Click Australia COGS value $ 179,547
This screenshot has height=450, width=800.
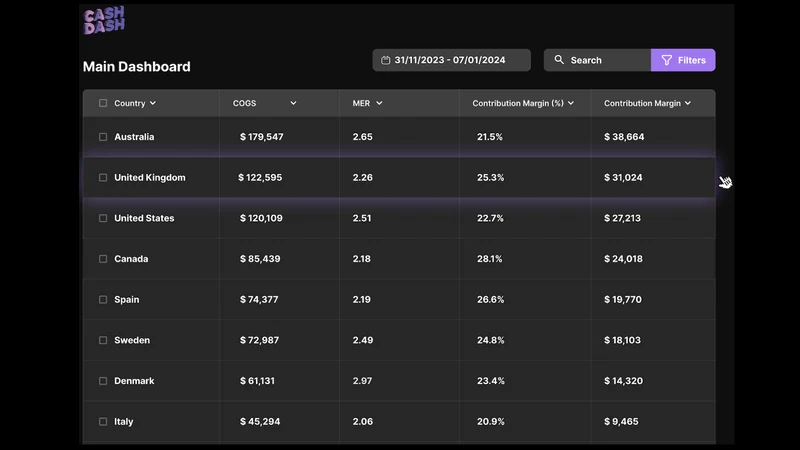click(x=262, y=137)
